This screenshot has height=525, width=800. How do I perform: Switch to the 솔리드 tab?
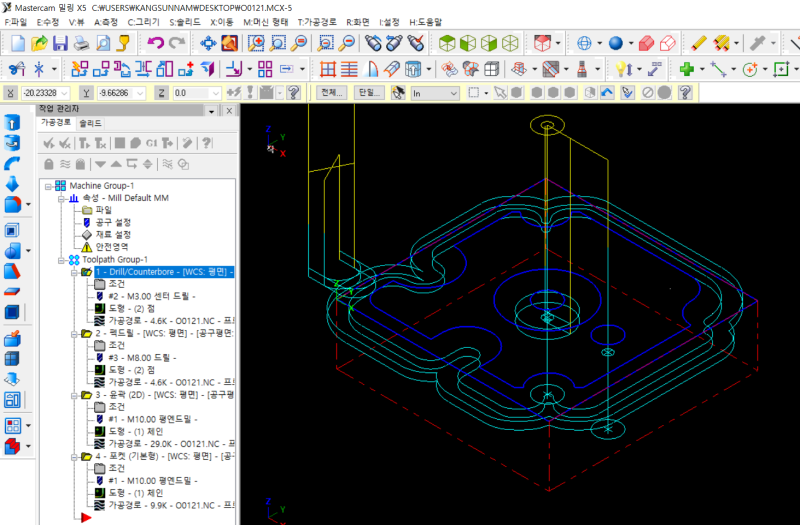click(90, 123)
